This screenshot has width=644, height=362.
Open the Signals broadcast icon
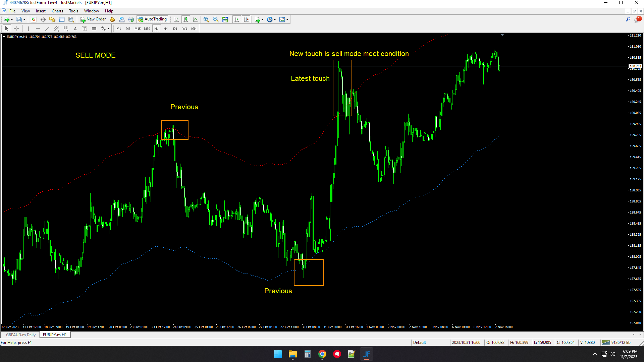(131, 19)
